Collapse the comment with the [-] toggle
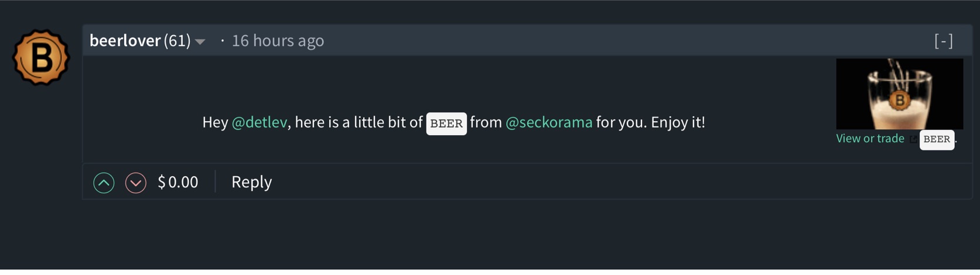This screenshot has width=980, height=275. (x=943, y=40)
